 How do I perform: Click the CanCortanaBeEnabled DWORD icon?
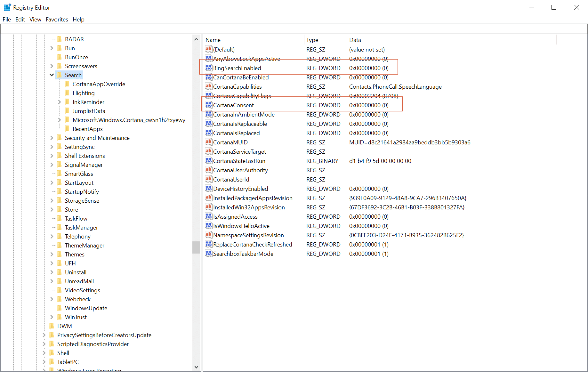pos(209,77)
